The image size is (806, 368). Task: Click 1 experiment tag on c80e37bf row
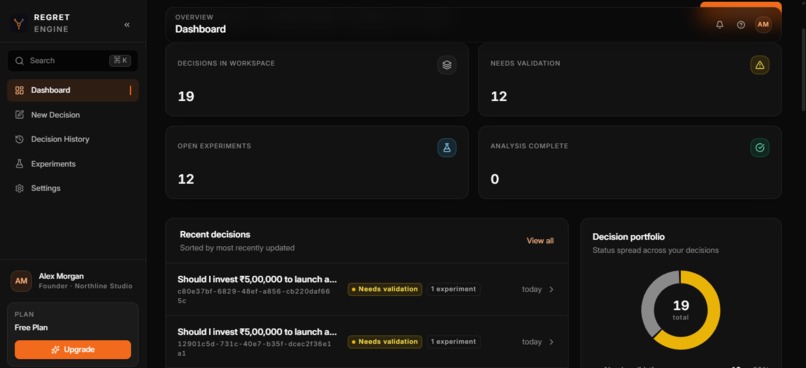point(453,289)
